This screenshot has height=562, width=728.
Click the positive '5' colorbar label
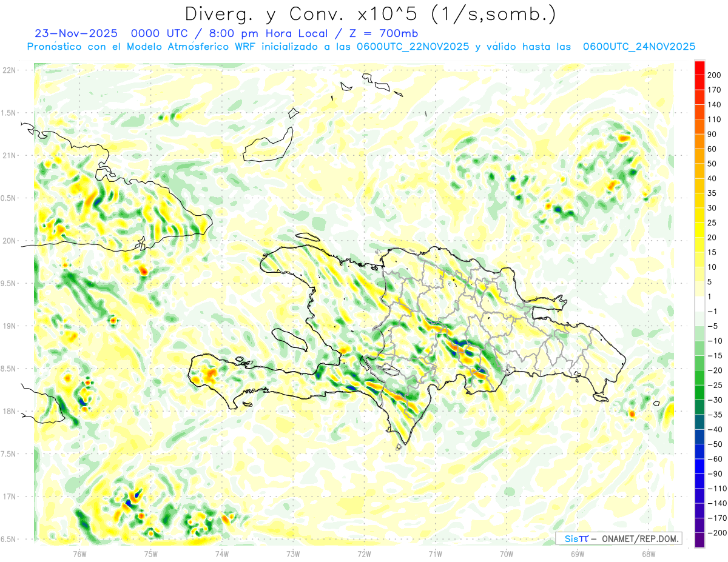point(710,282)
